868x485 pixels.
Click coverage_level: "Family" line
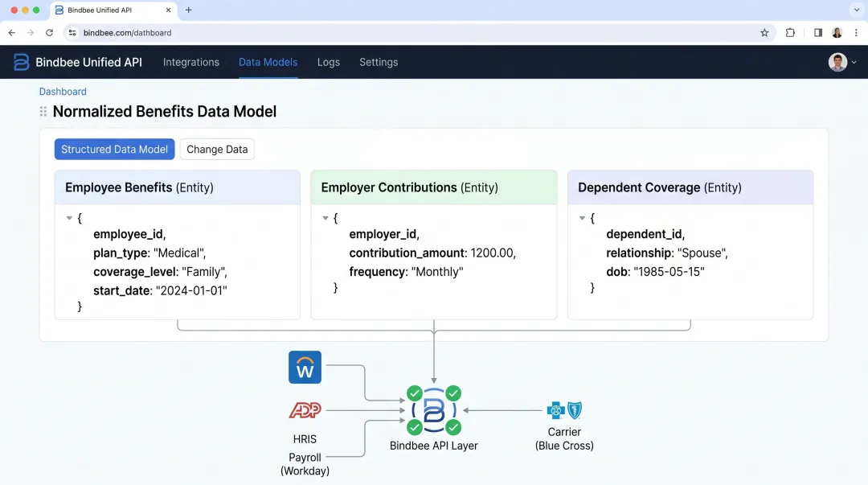(160, 272)
